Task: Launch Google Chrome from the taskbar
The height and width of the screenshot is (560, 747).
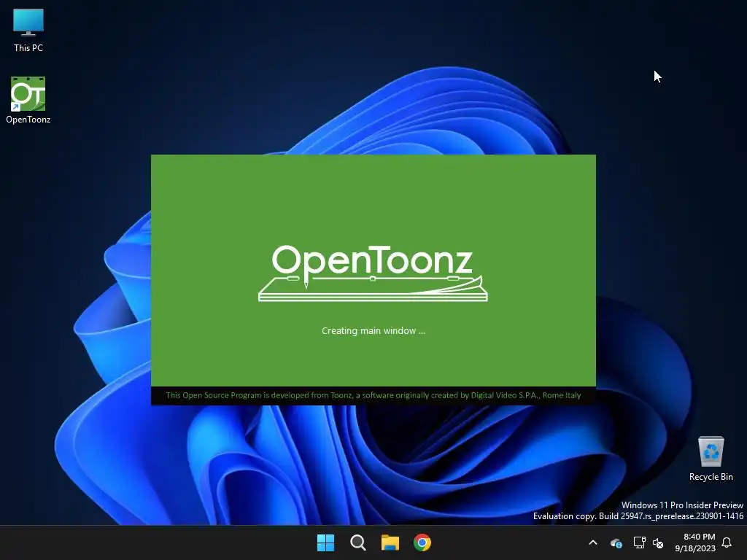Action: click(422, 542)
